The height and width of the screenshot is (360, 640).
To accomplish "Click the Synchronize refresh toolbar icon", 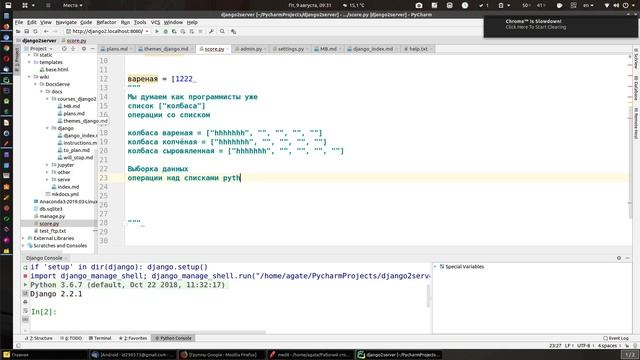I will [x=36, y=31].
